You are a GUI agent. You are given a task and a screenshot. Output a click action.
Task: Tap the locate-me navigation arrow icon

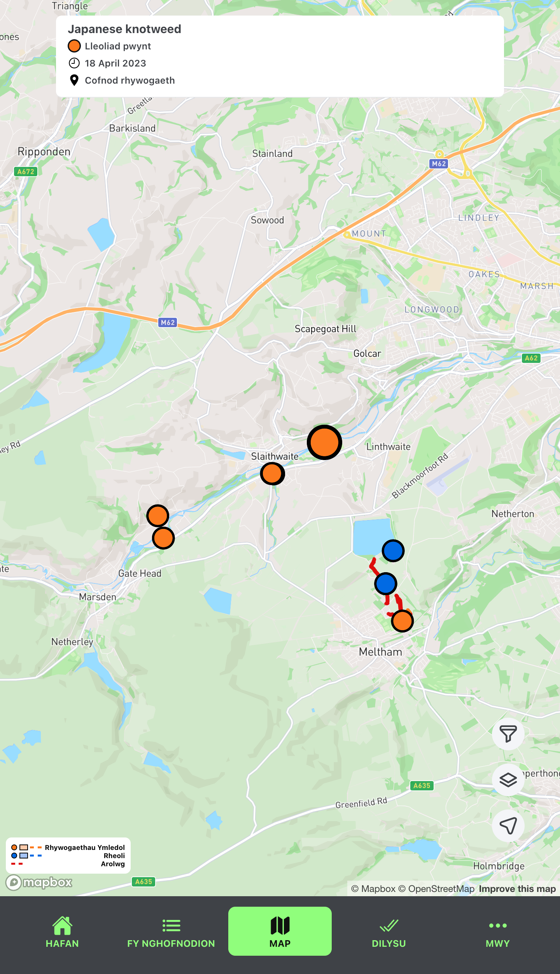point(508,826)
